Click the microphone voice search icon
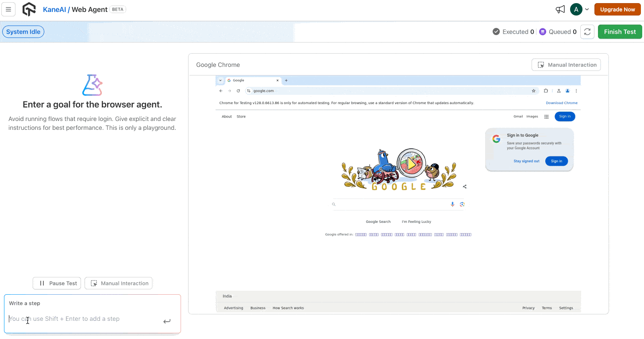644x339 pixels. point(452,204)
